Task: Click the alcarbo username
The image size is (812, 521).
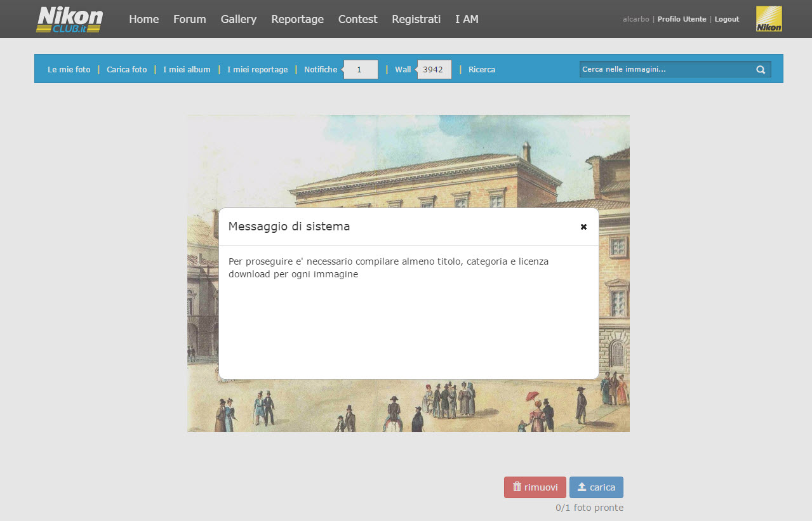Action: (636, 19)
